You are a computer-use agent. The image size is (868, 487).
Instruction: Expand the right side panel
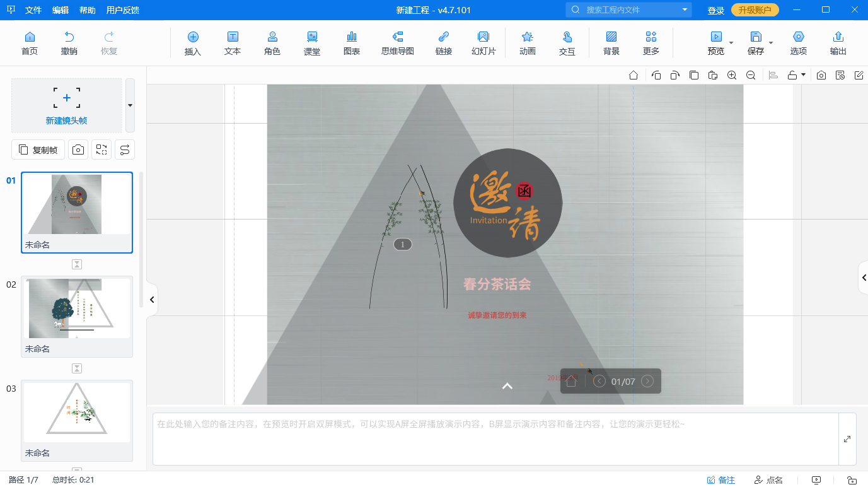[864, 278]
